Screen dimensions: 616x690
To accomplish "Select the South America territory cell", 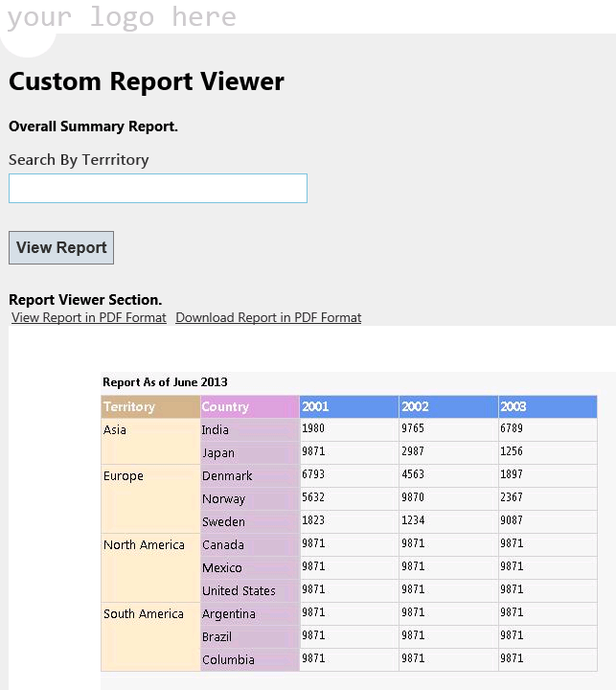I will click(150, 636).
